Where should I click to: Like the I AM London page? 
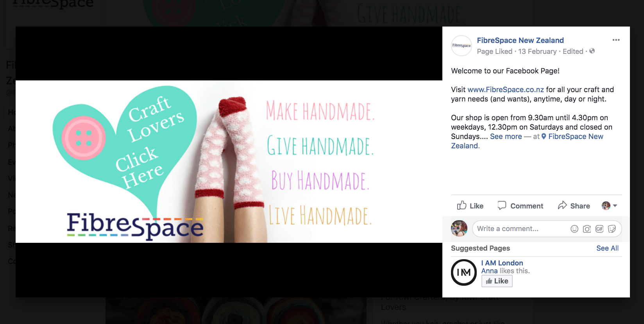pos(497,281)
